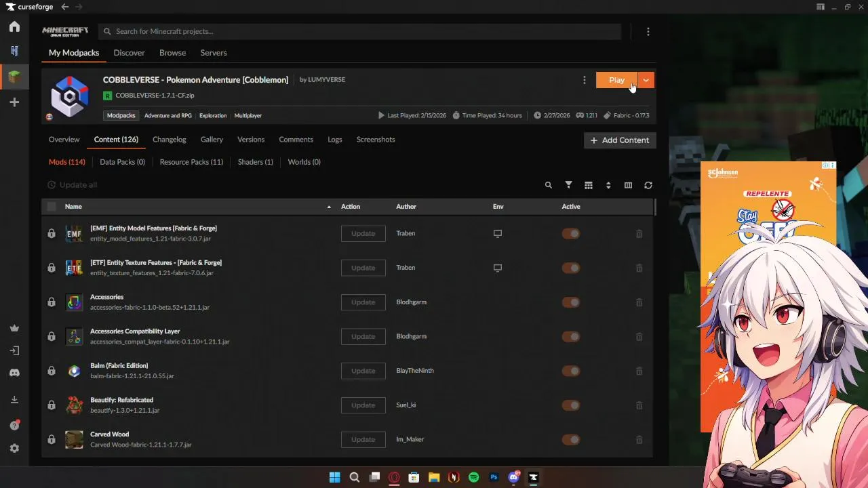Click Update button for Accessories
The width and height of the screenshot is (868, 488).
363,302
